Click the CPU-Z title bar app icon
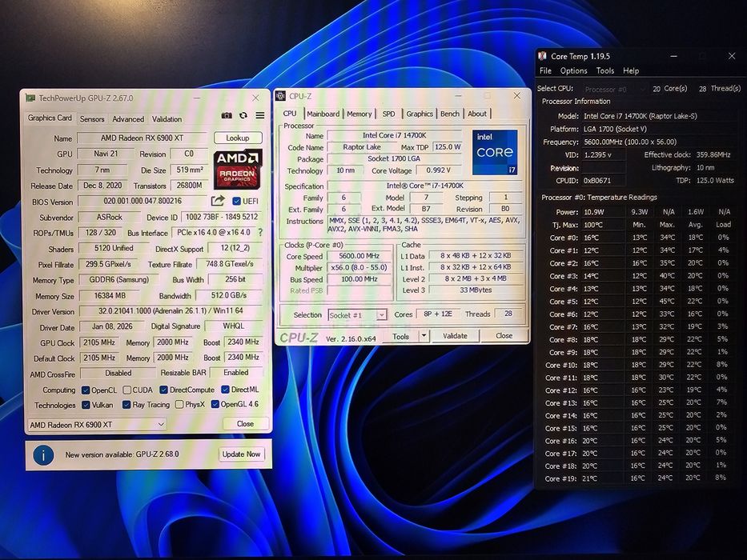The height and width of the screenshot is (560, 747). [x=281, y=96]
